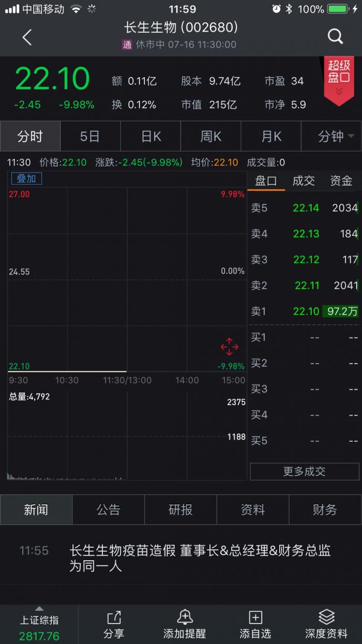
Task: Open the 公告 announcements tab
Action: 108,510
